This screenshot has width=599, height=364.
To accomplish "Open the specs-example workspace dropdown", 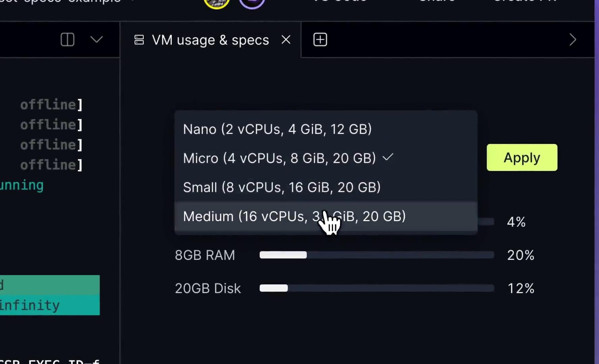I will pos(67,2).
